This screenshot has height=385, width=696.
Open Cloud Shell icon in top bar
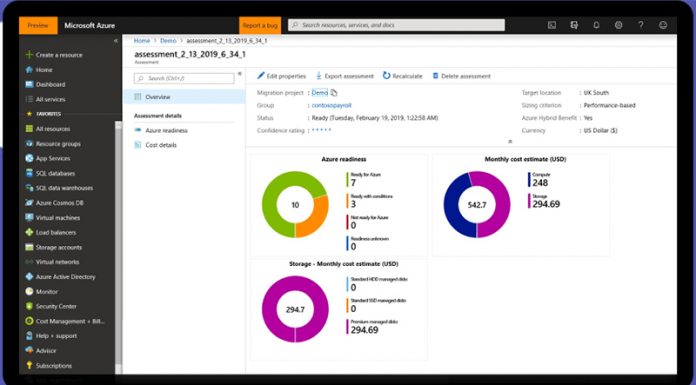tap(552, 25)
